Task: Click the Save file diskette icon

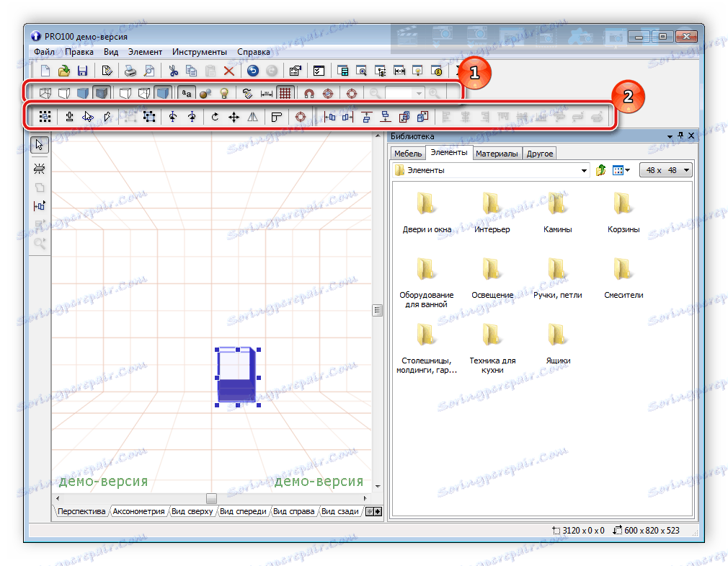Action: pos(82,71)
